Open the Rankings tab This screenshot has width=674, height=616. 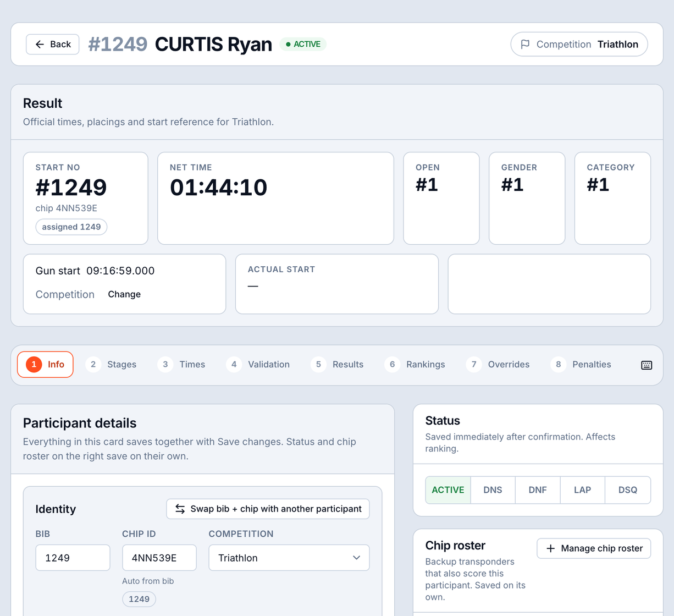click(415, 365)
